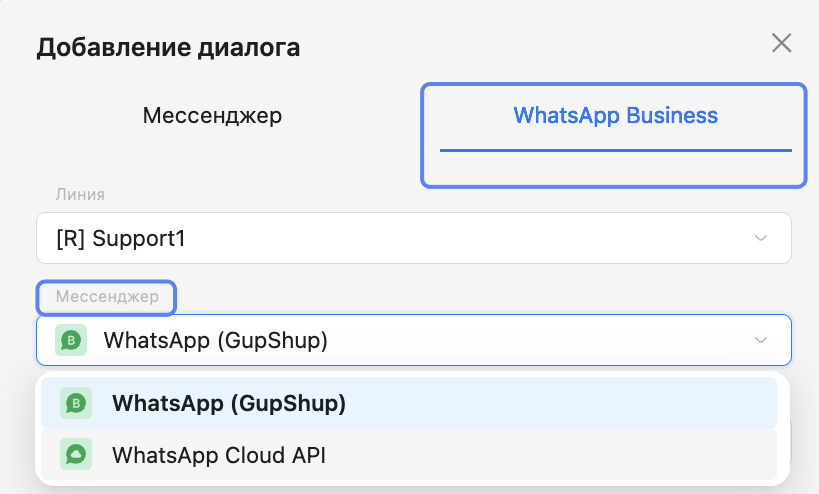
Task: Click the bold WhatsApp (GupShup) text in the list
Action: [x=229, y=403]
